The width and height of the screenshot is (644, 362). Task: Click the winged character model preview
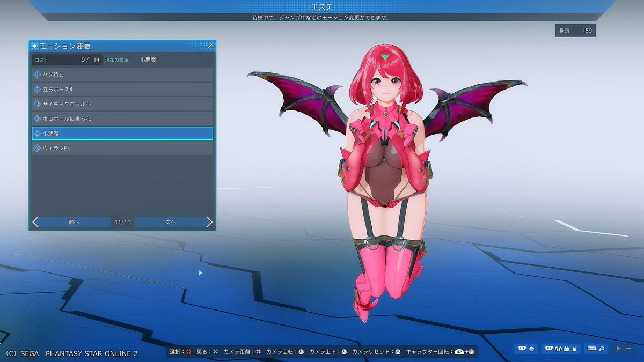pyautogui.click(x=386, y=182)
